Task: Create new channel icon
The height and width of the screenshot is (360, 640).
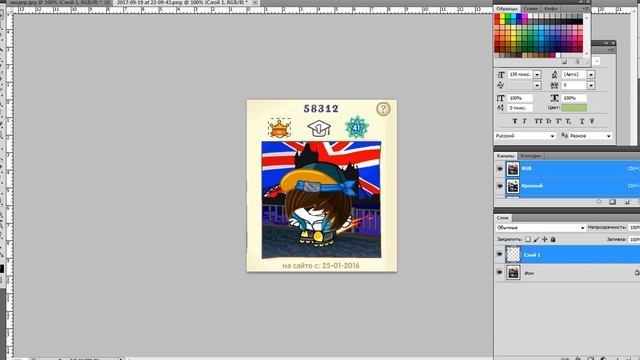Action: pos(626,202)
